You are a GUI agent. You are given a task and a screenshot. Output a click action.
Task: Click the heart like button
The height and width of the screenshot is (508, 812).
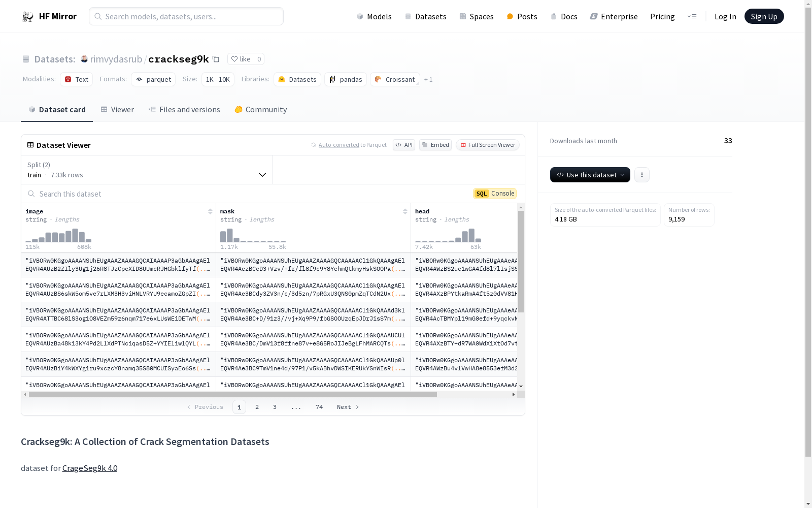[241, 59]
